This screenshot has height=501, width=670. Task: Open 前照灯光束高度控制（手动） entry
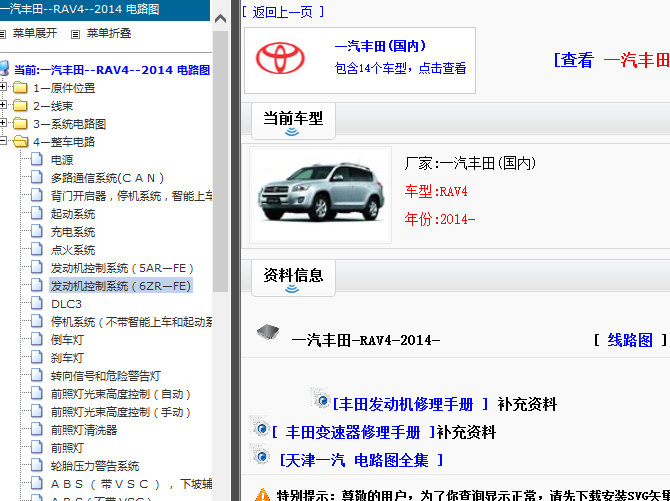(121, 412)
